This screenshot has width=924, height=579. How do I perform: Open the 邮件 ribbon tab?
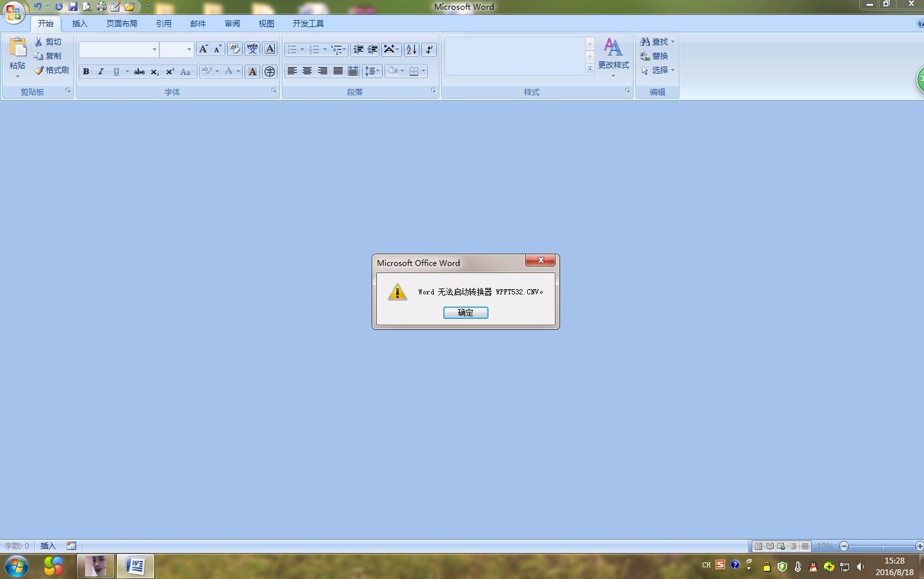coord(198,23)
